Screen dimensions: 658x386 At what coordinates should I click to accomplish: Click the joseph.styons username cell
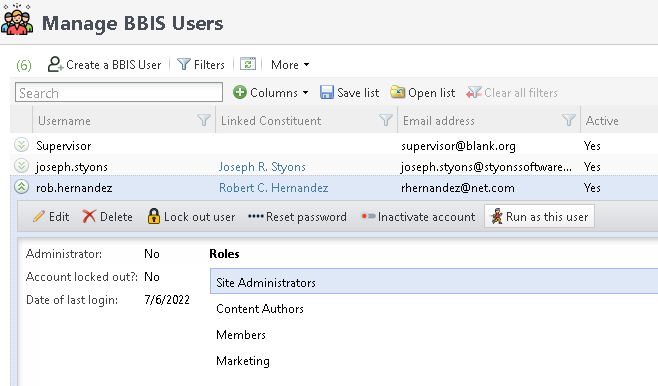click(72, 167)
